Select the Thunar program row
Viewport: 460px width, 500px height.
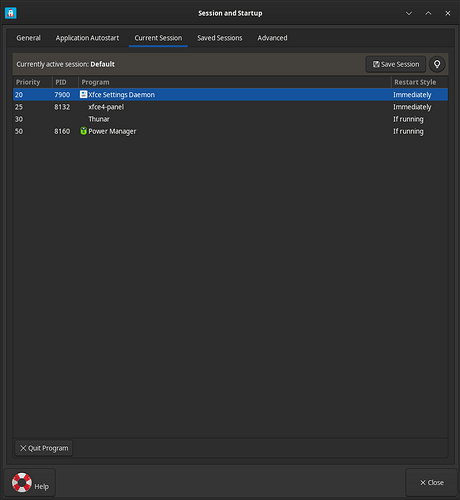(230, 119)
